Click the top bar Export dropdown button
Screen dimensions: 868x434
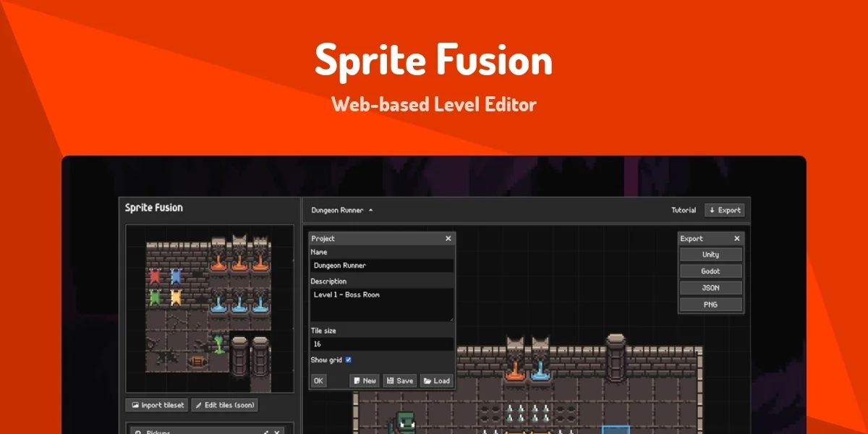tap(725, 210)
